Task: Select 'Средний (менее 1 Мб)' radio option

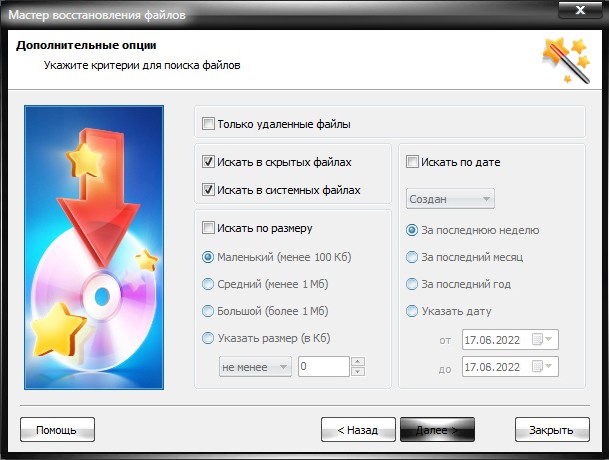Action: pyautogui.click(x=208, y=284)
